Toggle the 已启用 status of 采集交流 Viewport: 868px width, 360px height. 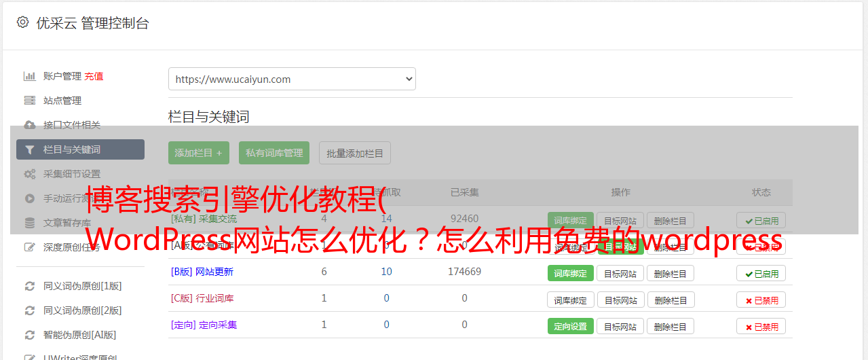point(761,220)
